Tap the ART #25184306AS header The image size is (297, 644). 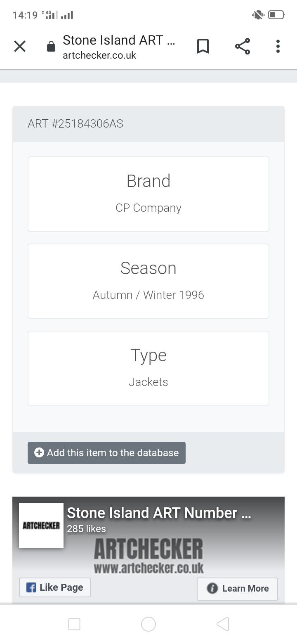(x=75, y=124)
